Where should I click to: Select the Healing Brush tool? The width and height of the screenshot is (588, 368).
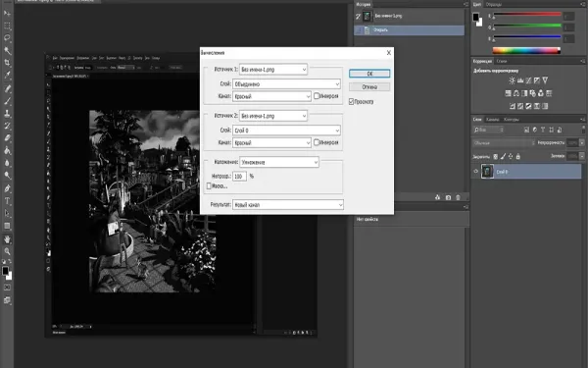(x=7, y=88)
